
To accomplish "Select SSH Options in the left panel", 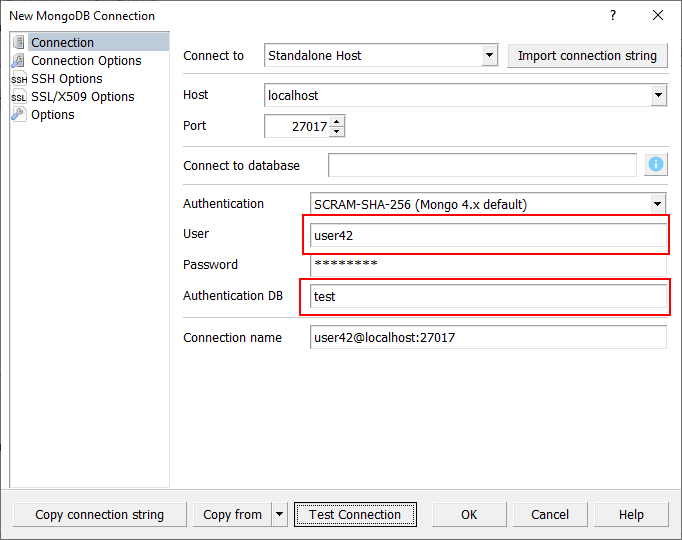I will click(x=66, y=79).
